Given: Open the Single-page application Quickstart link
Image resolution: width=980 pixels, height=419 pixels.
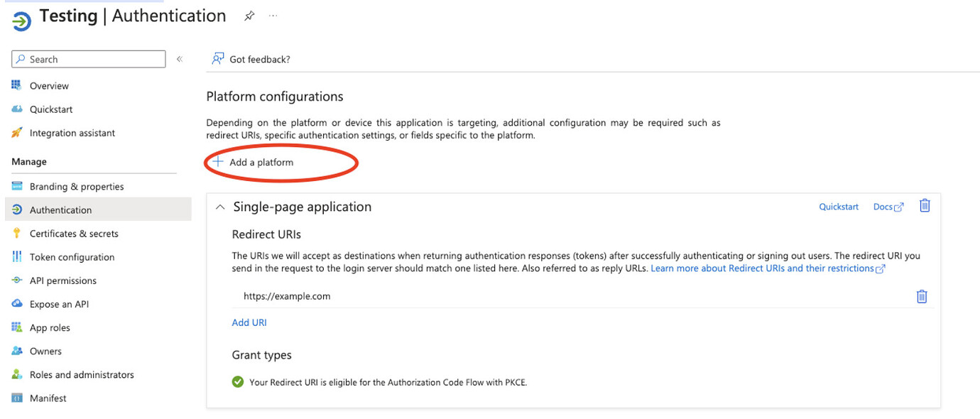Looking at the screenshot, I should pyautogui.click(x=839, y=207).
